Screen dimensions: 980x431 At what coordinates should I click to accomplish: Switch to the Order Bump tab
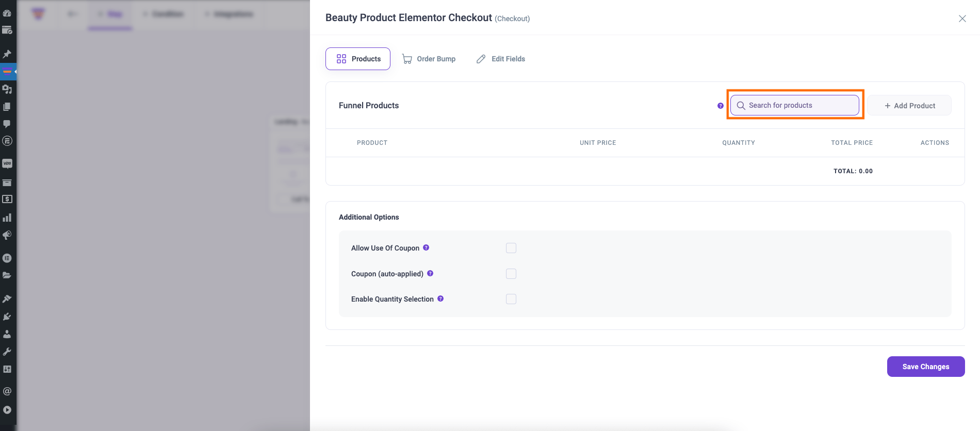click(x=429, y=59)
